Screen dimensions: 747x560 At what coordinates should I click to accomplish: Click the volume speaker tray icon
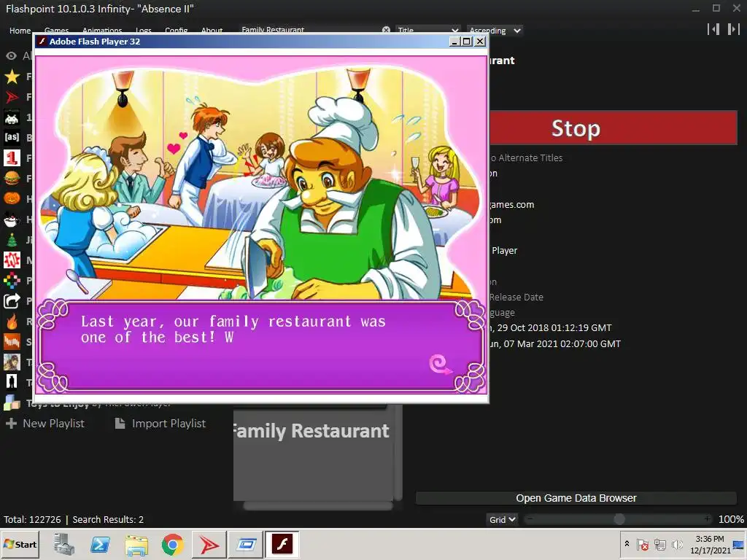pyautogui.click(x=677, y=544)
